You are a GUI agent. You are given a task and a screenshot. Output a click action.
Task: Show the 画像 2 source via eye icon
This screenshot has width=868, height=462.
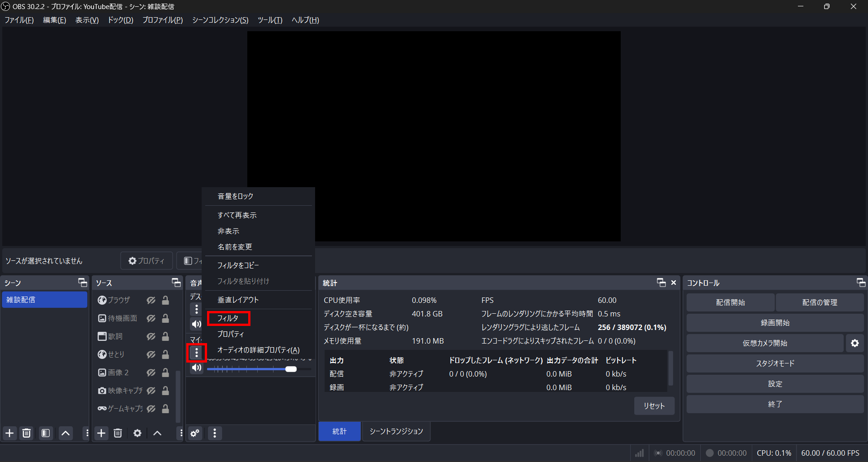[151, 372]
